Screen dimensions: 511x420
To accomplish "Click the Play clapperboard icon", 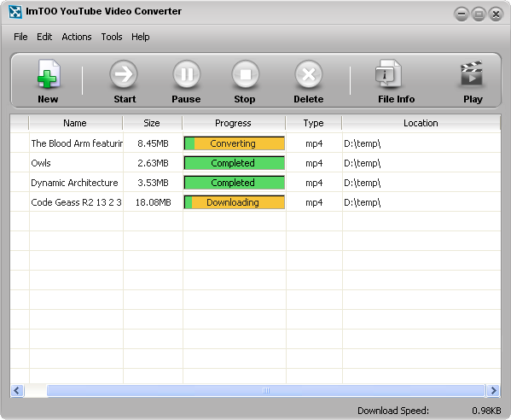I will 471,73.
